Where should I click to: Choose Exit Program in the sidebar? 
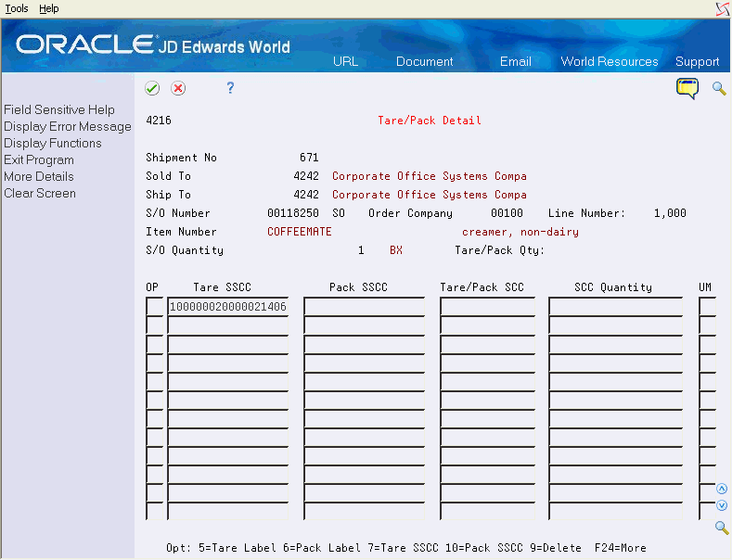point(39,160)
